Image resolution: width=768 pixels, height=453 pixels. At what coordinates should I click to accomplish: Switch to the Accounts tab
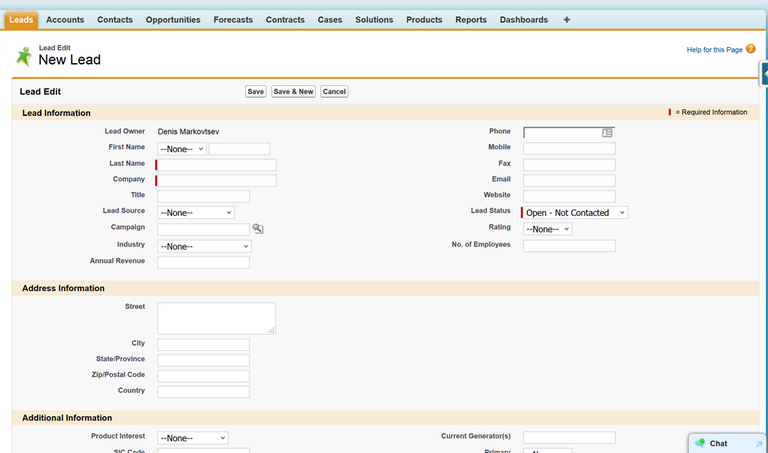click(65, 20)
